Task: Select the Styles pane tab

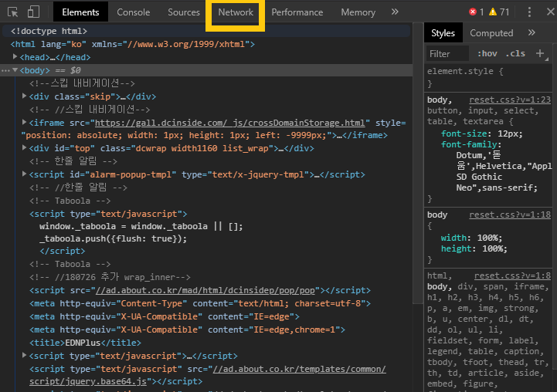Action: pyautogui.click(x=443, y=33)
